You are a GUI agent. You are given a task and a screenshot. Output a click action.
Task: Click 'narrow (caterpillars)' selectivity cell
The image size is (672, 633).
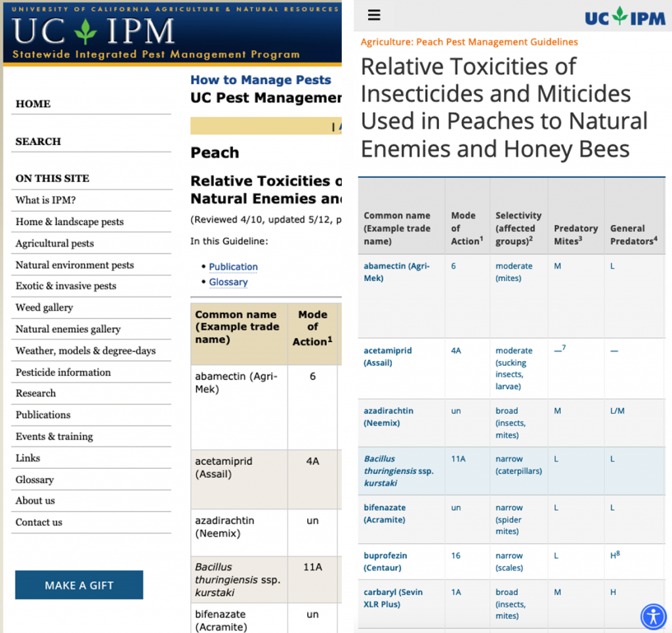[x=518, y=465]
